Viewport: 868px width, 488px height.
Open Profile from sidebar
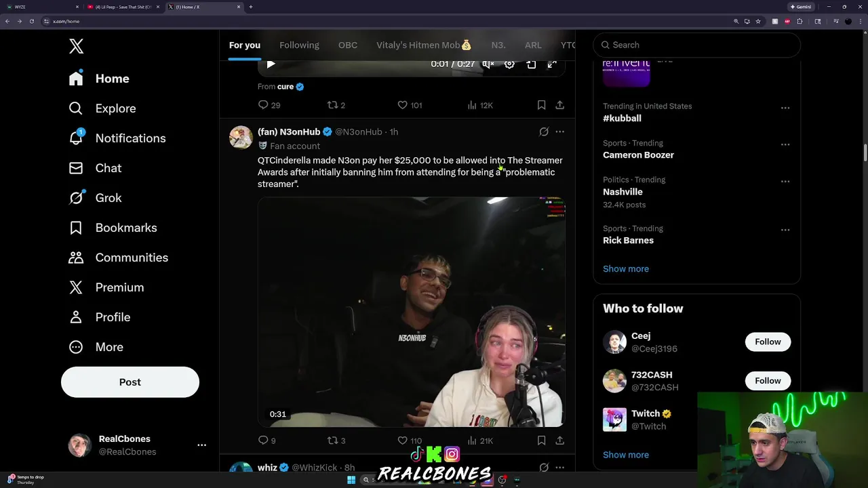[99, 317]
